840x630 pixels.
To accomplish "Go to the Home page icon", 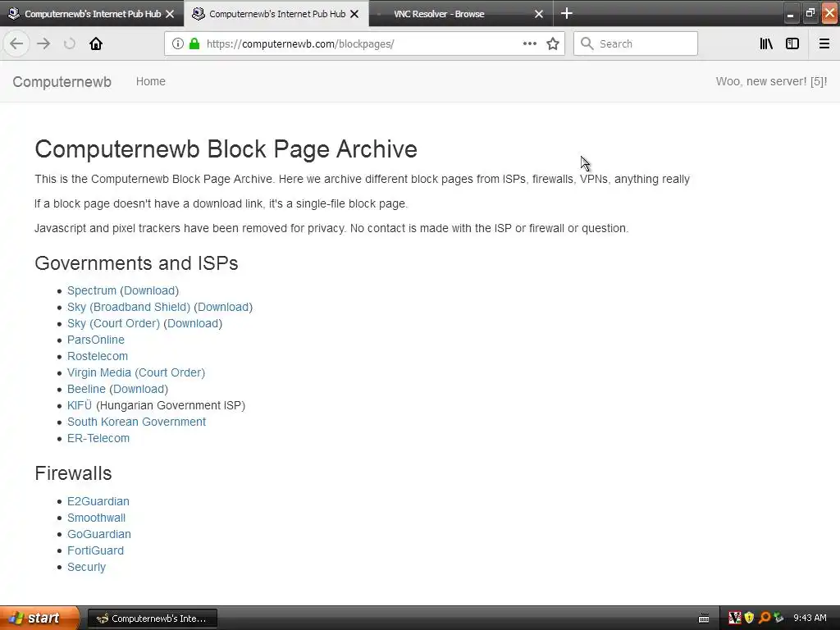I will click(96, 43).
